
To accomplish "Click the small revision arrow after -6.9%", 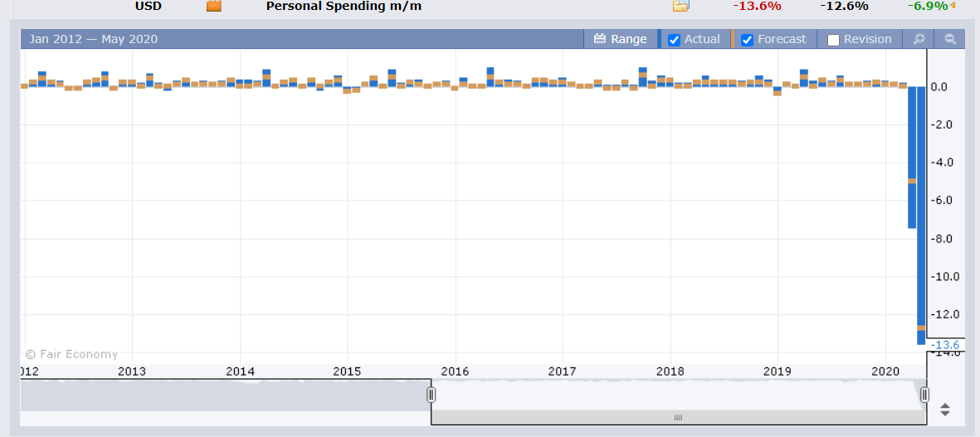I will click(x=953, y=7).
